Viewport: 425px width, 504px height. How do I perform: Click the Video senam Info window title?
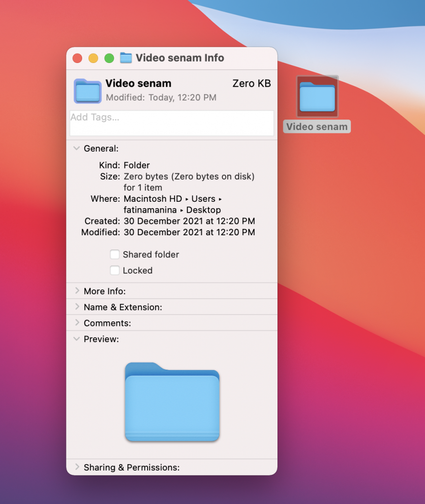point(180,58)
